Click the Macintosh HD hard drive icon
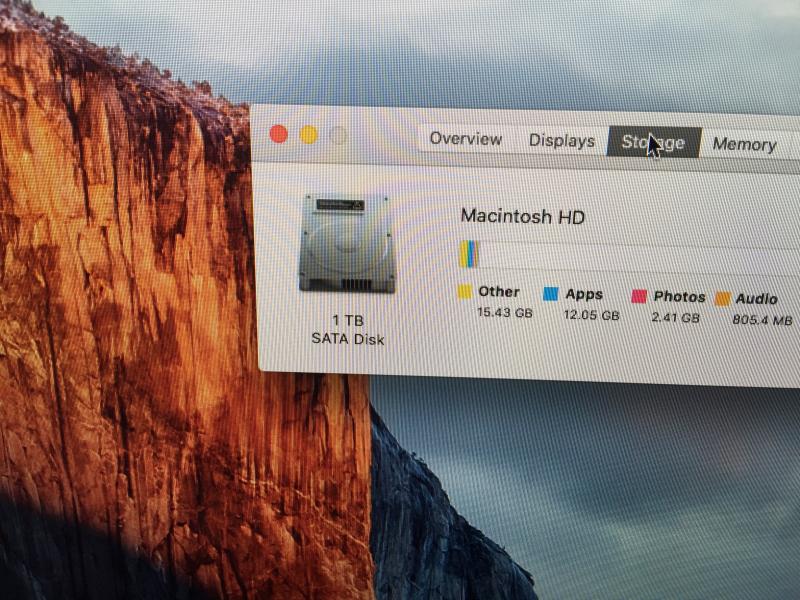 (347, 243)
